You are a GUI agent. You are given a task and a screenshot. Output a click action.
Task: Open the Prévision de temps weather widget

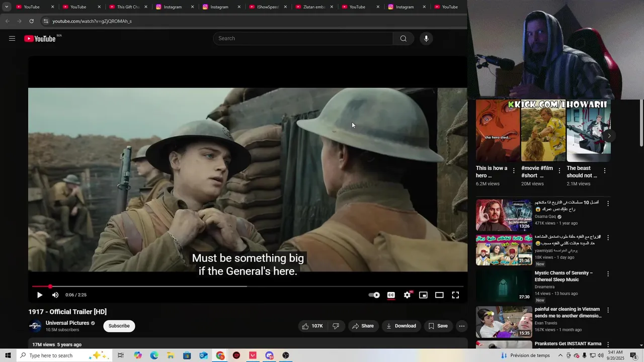click(525, 355)
